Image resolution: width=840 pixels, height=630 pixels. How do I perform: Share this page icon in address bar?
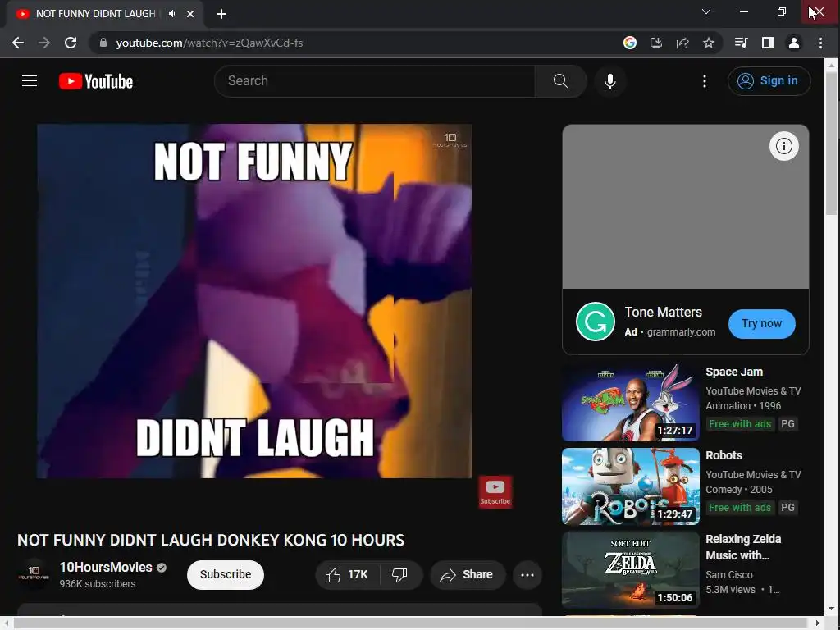click(x=682, y=43)
